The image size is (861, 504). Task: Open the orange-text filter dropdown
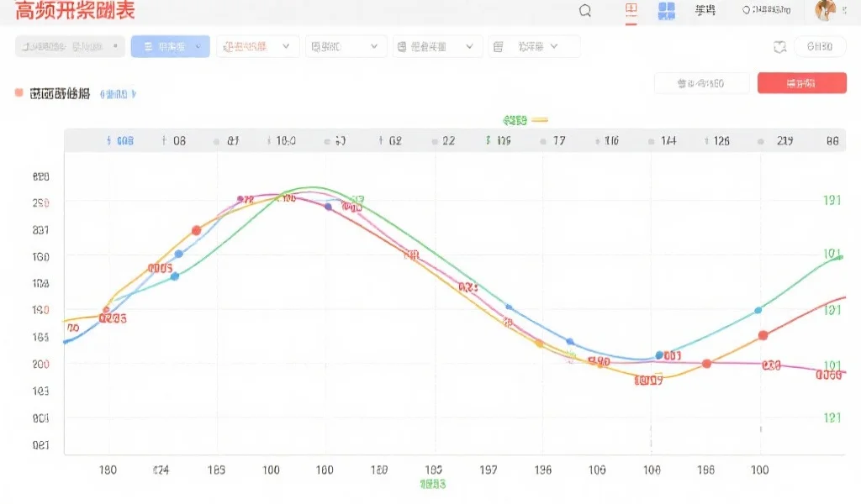point(257,47)
